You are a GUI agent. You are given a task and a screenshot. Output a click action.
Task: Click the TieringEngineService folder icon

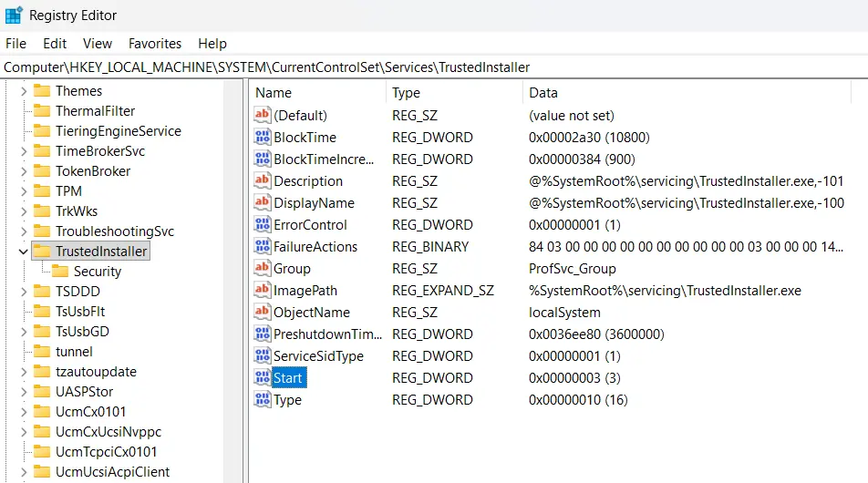click(42, 130)
